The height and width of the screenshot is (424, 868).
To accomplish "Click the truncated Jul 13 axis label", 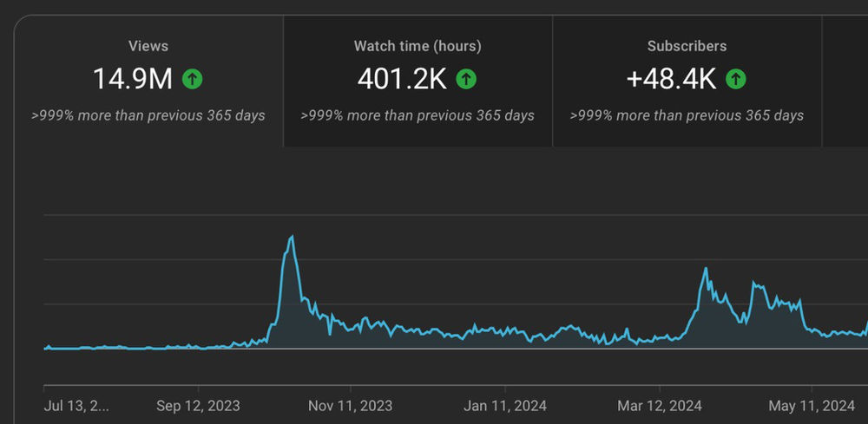I will tap(76, 406).
